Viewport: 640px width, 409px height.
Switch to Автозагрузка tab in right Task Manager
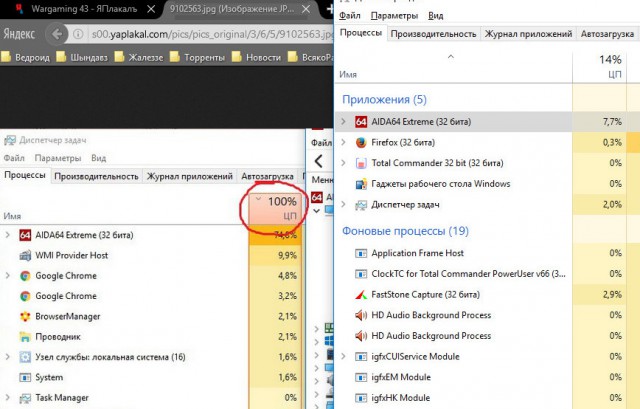tap(607, 34)
